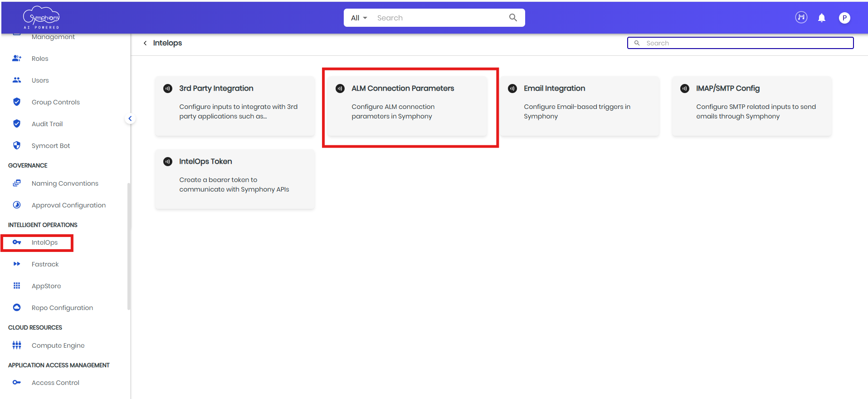Click the 3rd Party Integration card icon
This screenshot has width=868, height=399.
(x=168, y=88)
